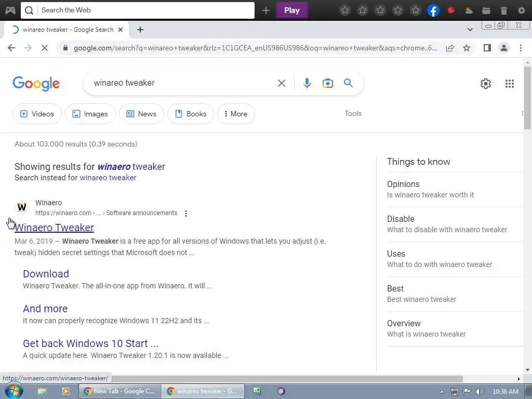
Task: Open the weather icon in the top bar
Action: [x=469, y=10]
